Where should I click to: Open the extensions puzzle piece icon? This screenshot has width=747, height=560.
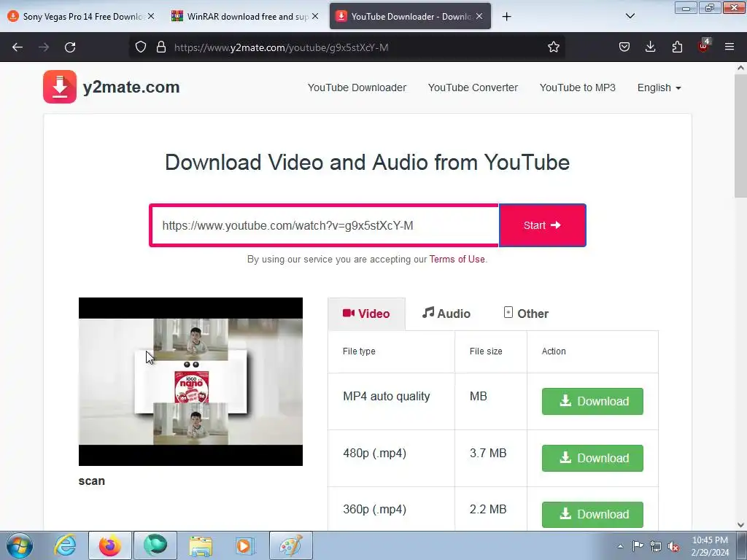[677, 47]
